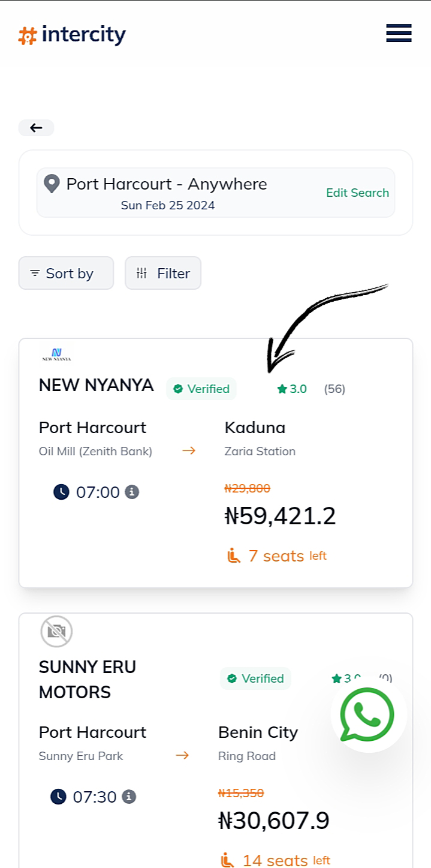Click the location pin icon

tap(52, 184)
